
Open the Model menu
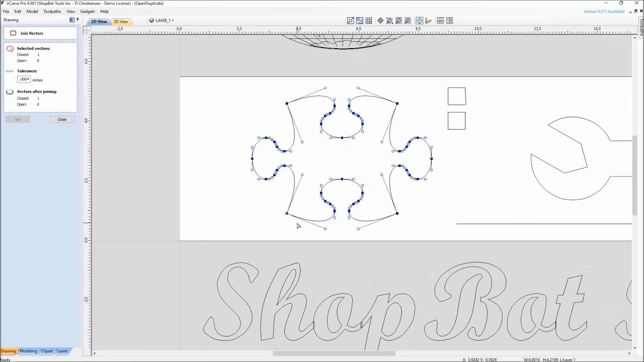[32, 11]
